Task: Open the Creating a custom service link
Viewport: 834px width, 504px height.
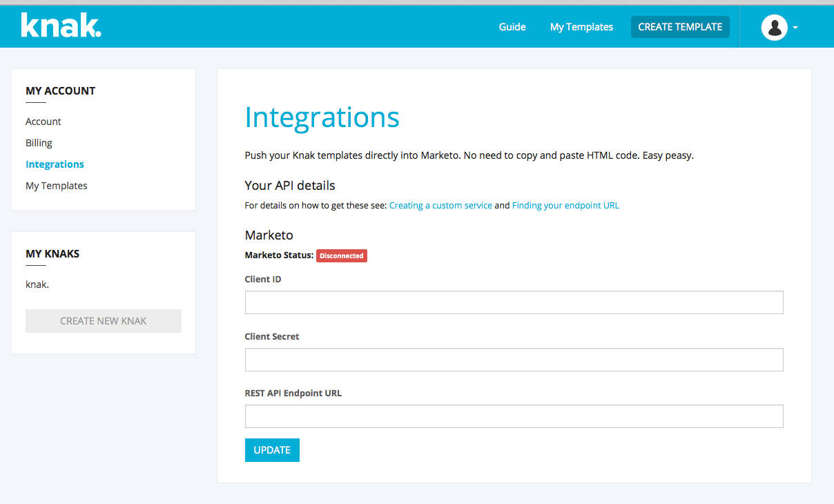Action: (x=440, y=206)
